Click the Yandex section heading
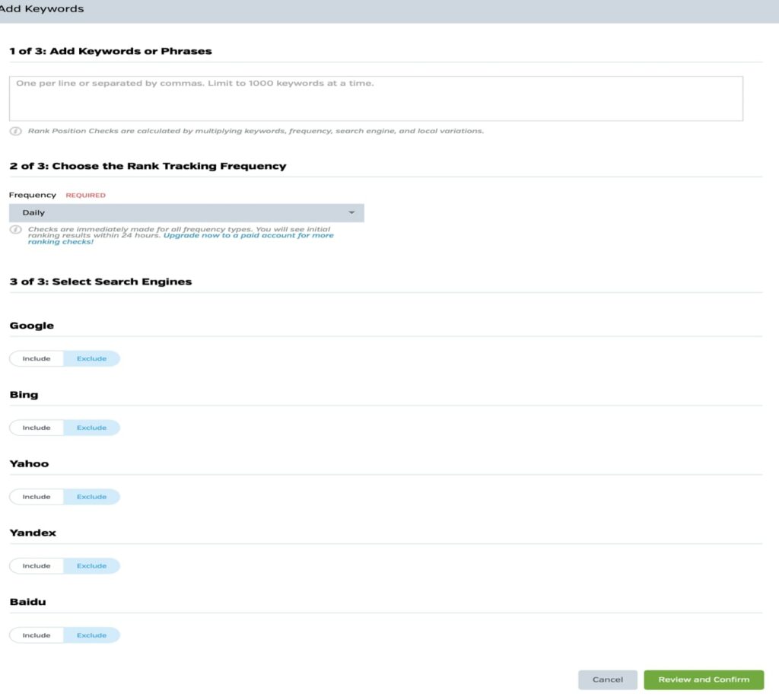The height and width of the screenshot is (700, 779). click(33, 533)
